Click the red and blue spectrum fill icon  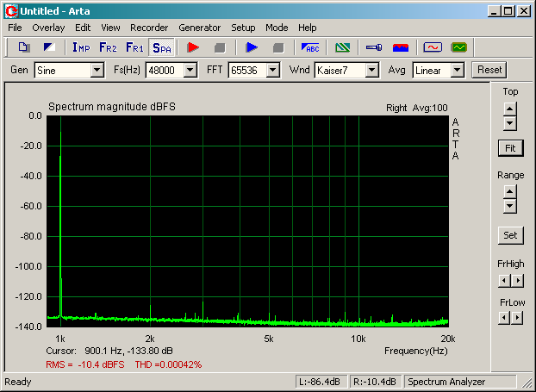401,47
